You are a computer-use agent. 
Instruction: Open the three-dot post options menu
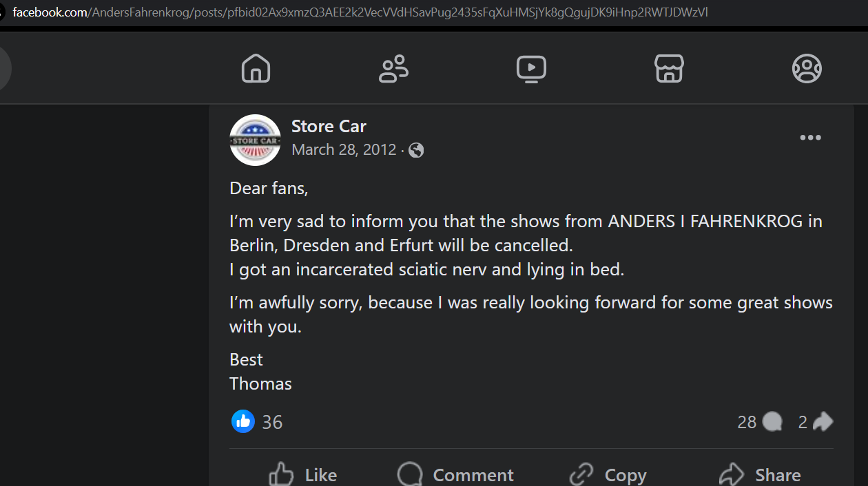click(810, 138)
